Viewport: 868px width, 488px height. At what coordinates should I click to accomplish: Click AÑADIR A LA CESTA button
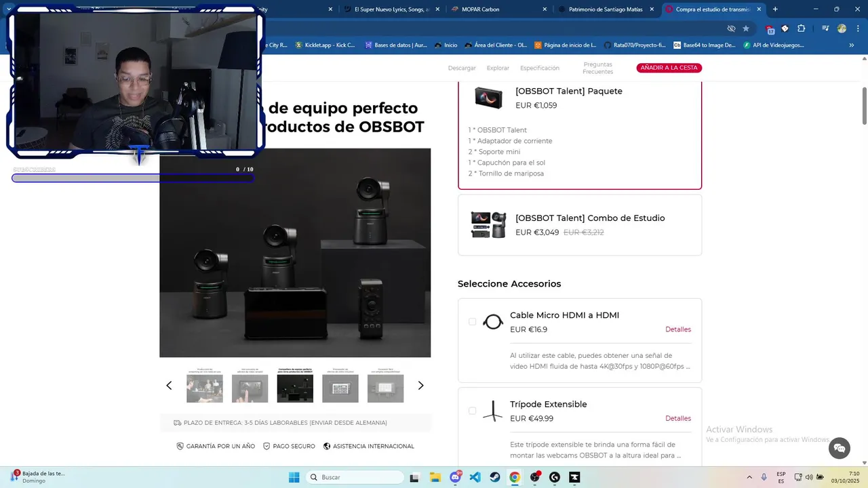tap(669, 68)
